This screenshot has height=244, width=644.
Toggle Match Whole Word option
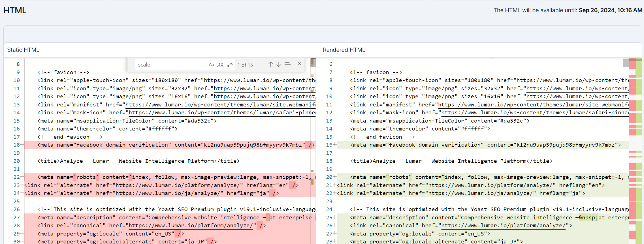(x=221, y=65)
